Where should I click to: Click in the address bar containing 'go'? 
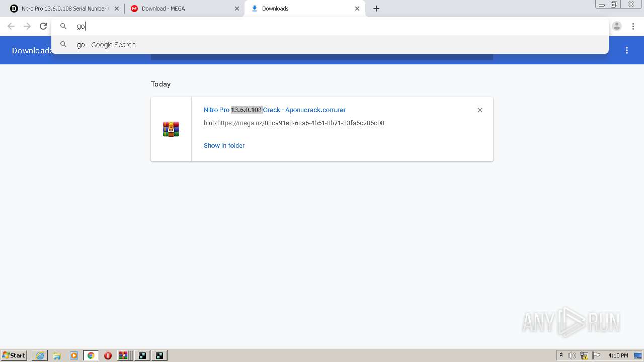pos(330,26)
